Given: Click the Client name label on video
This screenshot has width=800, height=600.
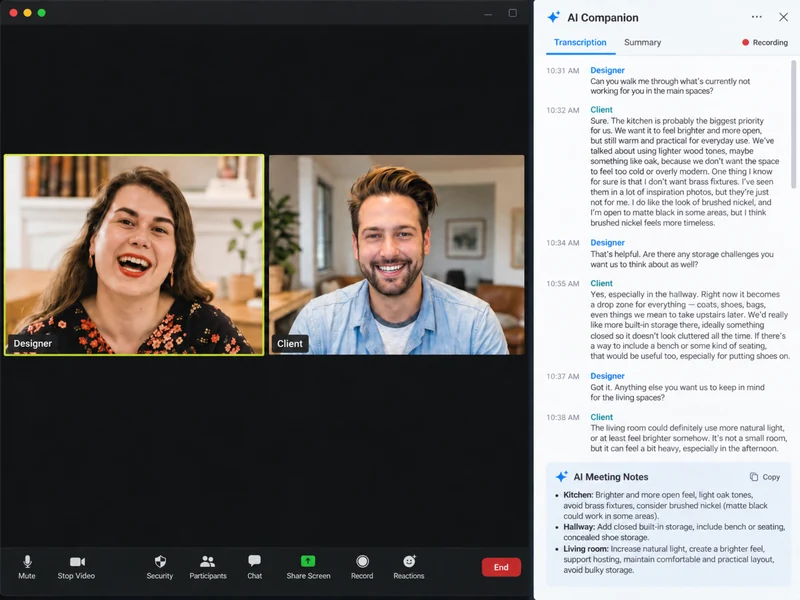Looking at the screenshot, I should 290,343.
